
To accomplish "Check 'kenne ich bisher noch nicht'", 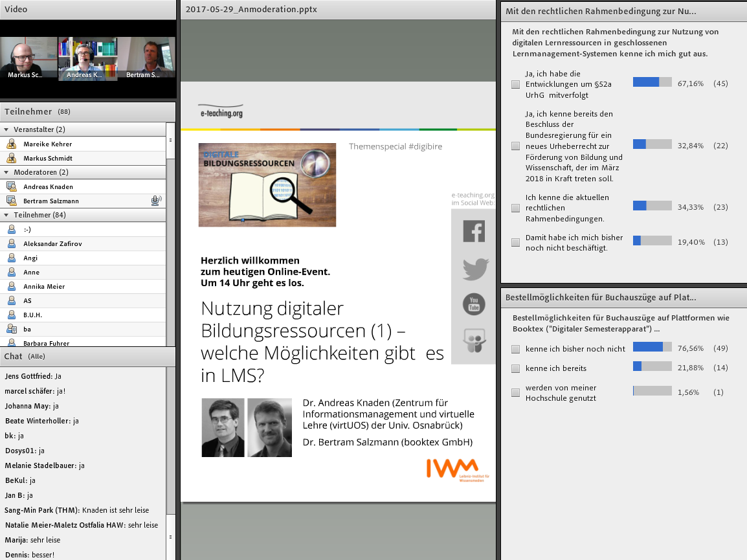I will [515, 350].
